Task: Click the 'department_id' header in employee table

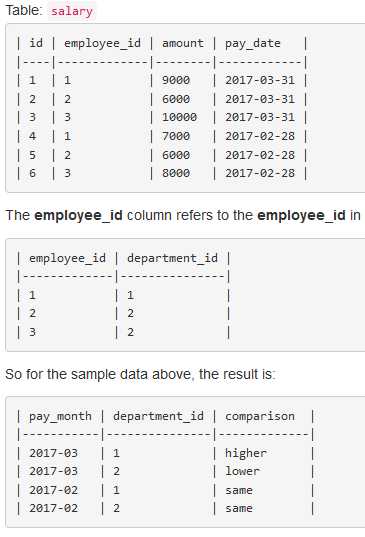Action: [x=173, y=258]
